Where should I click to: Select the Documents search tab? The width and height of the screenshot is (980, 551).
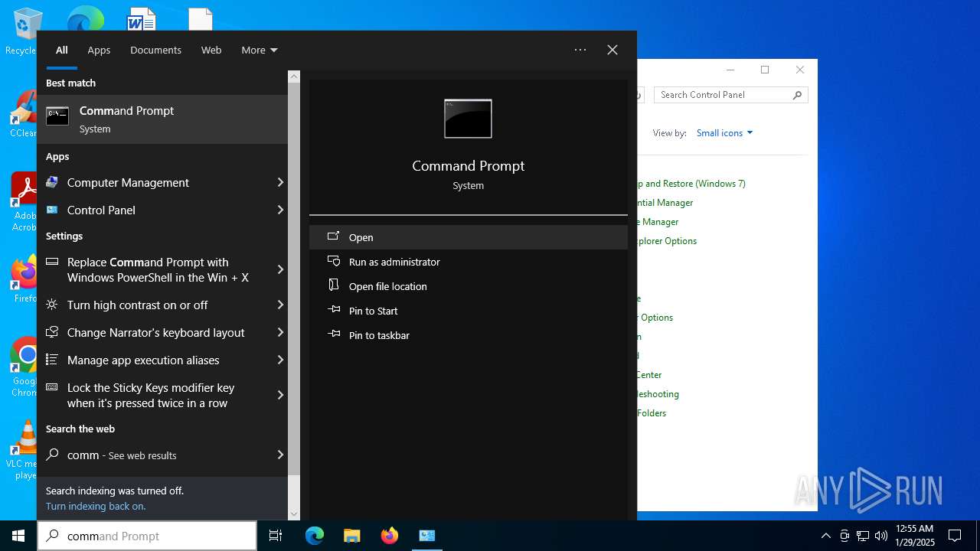point(155,50)
